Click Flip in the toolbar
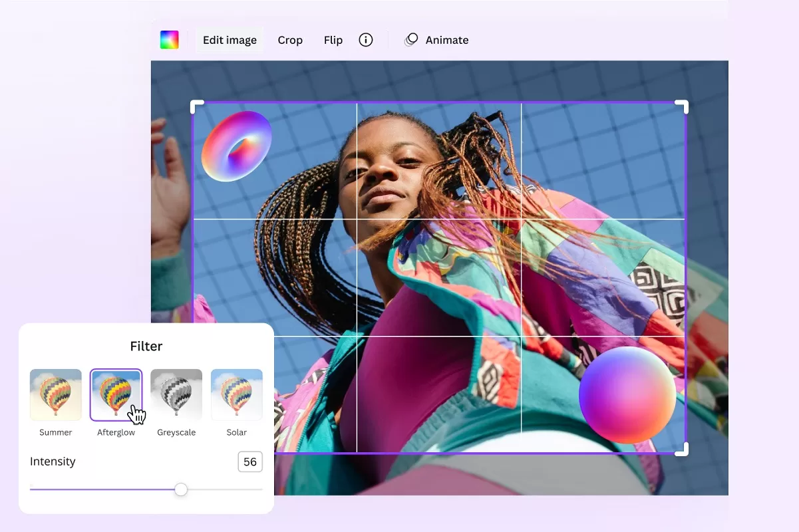The width and height of the screenshot is (799, 532). click(333, 40)
